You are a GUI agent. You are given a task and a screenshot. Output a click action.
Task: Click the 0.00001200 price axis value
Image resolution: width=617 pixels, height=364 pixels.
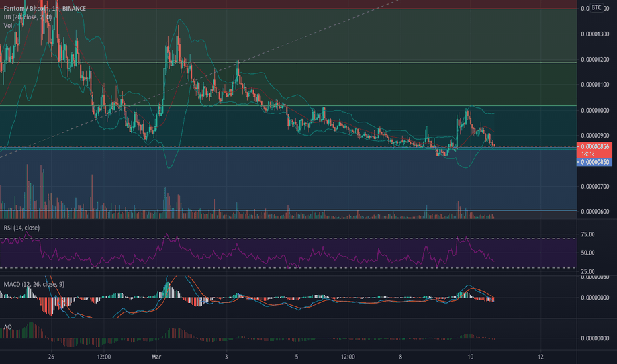pos(595,60)
